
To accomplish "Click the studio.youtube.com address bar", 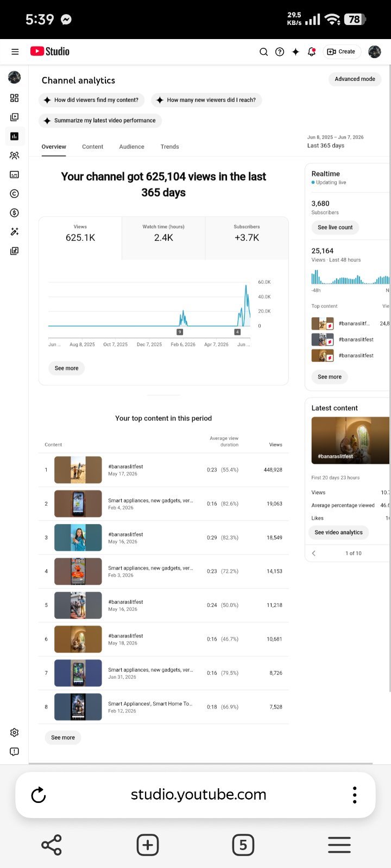I will (198, 795).
